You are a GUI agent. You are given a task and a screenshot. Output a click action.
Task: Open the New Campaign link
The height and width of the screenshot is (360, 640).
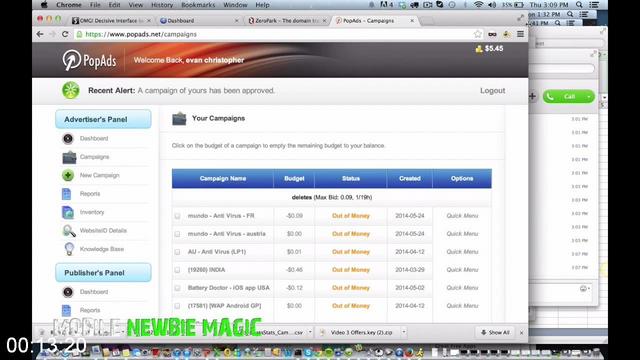tap(100, 176)
